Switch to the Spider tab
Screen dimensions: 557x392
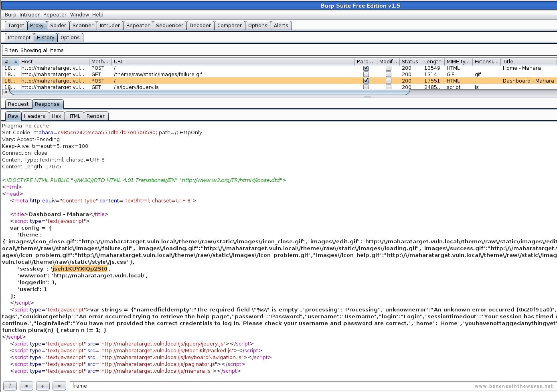point(58,25)
